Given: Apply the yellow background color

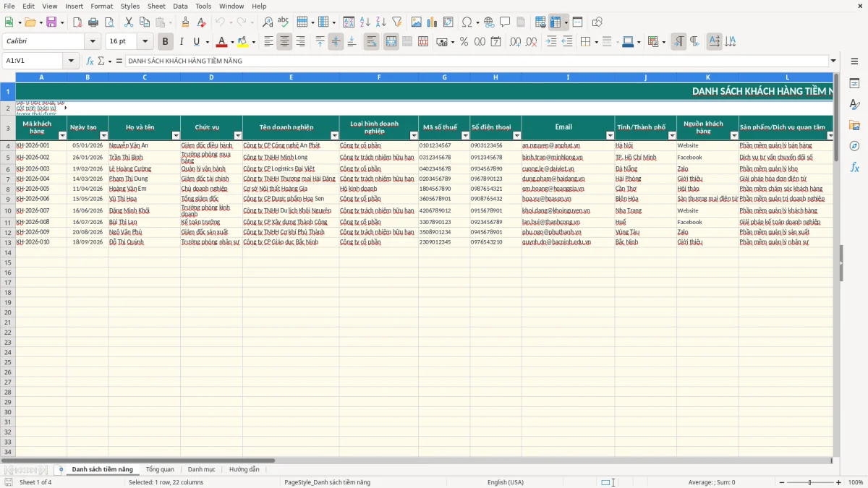Looking at the screenshot, I should click(242, 42).
